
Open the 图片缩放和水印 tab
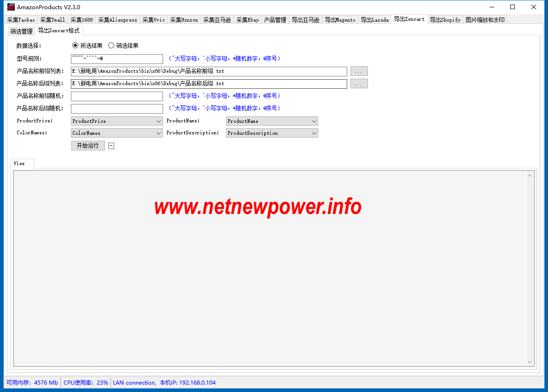coord(485,20)
